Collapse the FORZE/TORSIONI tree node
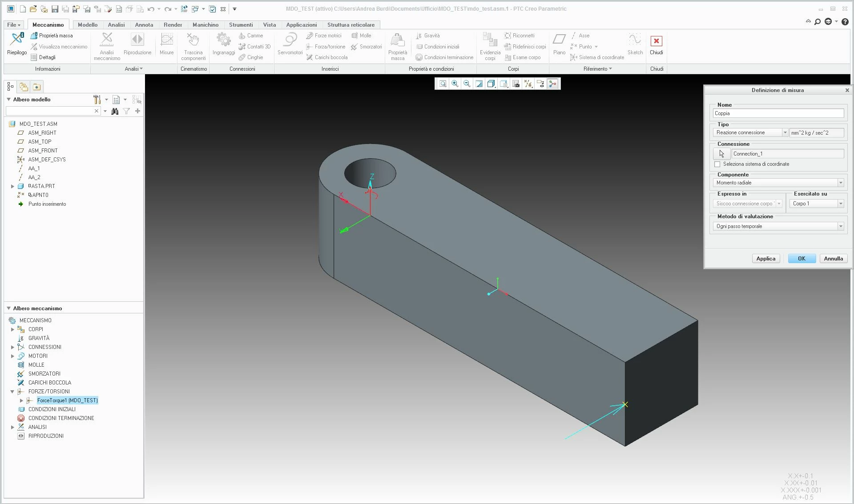The image size is (854, 504). click(x=12, y=392)
